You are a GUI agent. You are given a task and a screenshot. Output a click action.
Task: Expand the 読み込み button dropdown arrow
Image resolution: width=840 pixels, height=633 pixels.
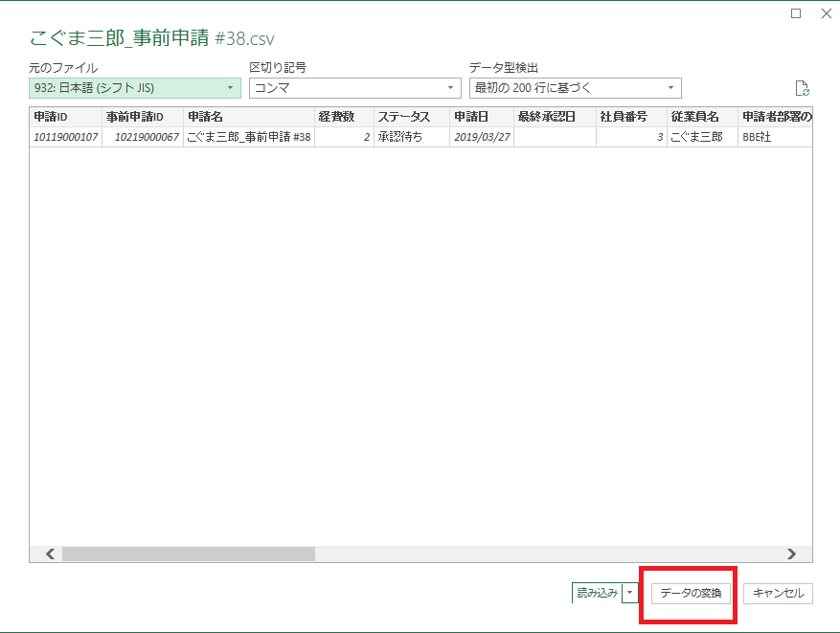pyautogui.click(x=630, y=593)
